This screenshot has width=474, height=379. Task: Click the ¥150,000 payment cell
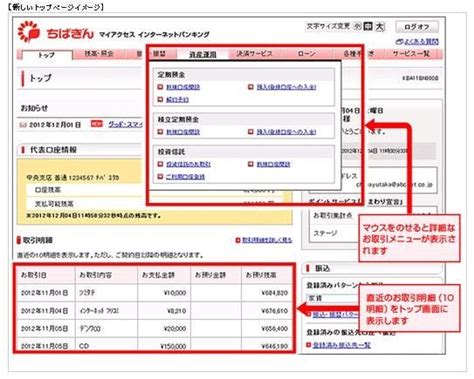point(164,345)
